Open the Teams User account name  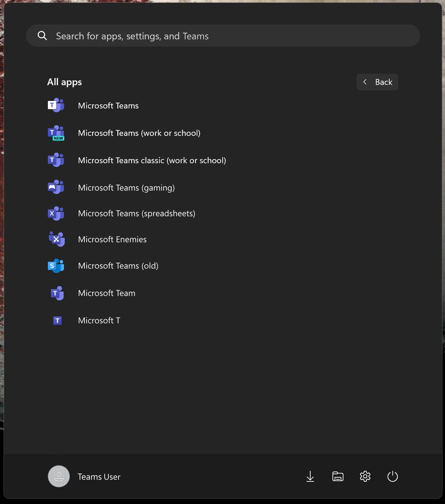pyautogui.click(x=99, y=477)
